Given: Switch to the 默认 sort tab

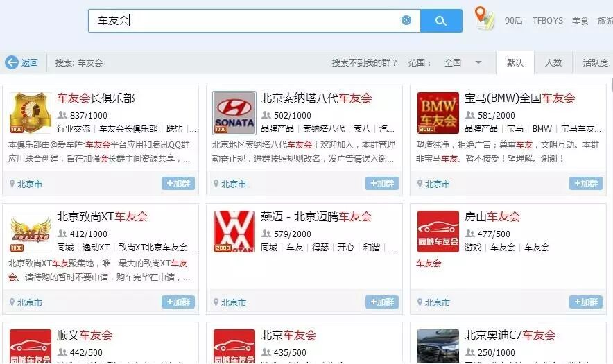Looking at the screenshot, I should click(515, 62).
